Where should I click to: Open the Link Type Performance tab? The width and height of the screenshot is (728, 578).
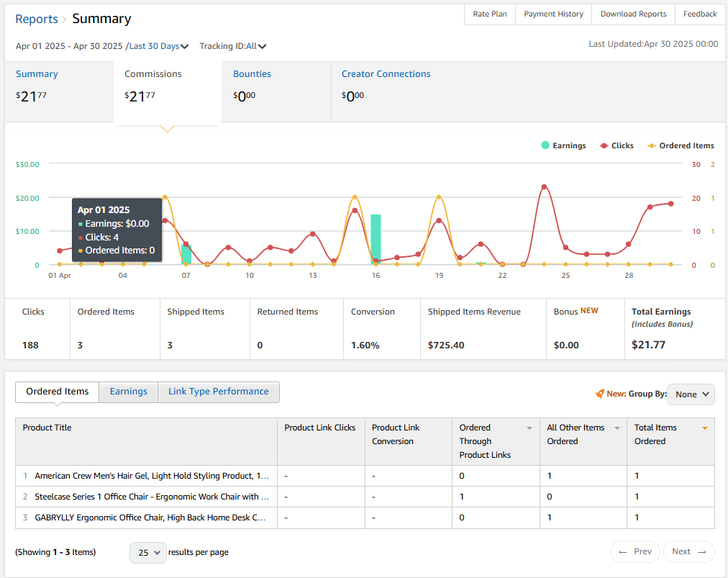[219, 392]
